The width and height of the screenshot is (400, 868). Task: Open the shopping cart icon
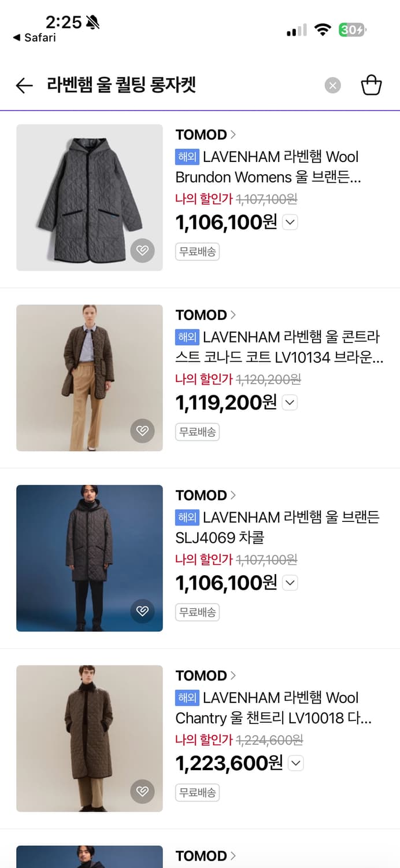(372, 84)
